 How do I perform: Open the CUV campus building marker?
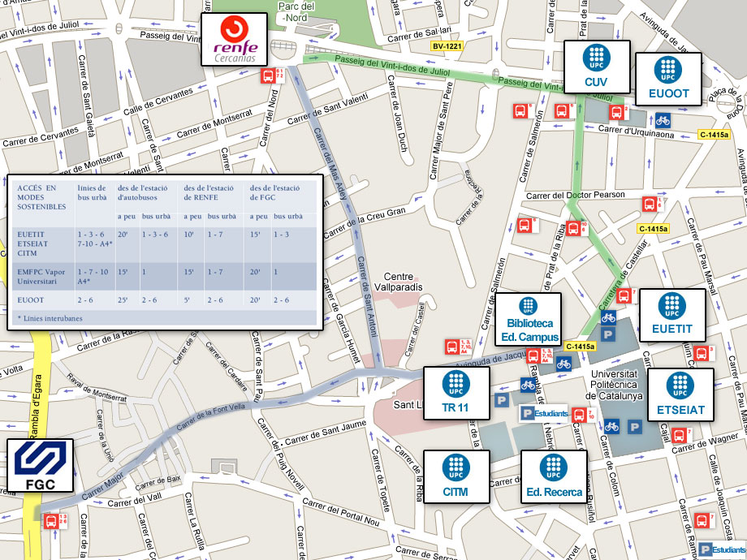(x=596, y=67)
